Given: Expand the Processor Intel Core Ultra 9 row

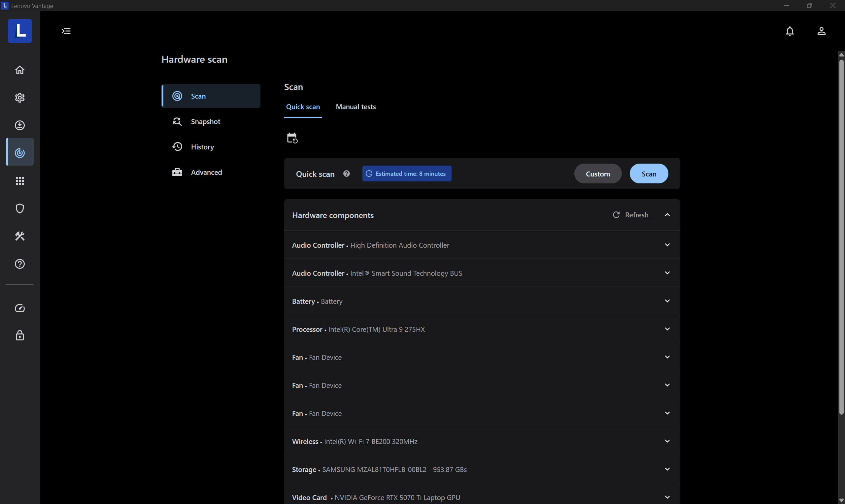Looking at the screenshot, I should point(667,329).
